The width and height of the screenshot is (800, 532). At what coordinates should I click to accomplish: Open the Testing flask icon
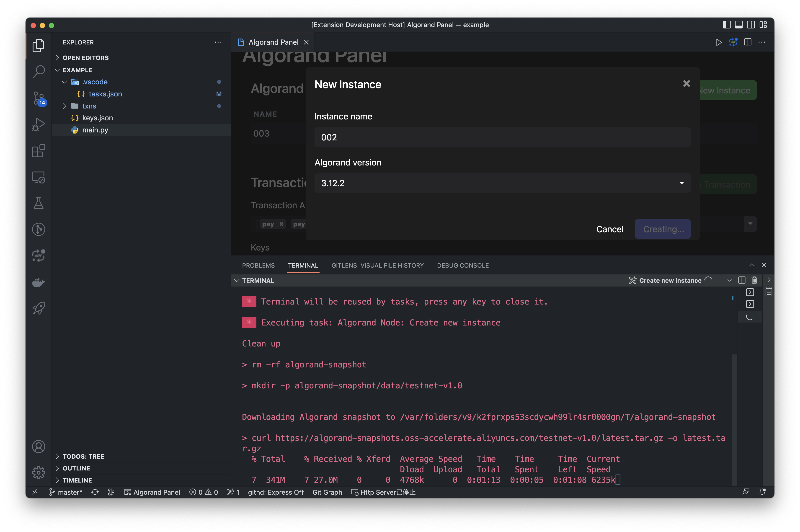(x=38, y=203)
